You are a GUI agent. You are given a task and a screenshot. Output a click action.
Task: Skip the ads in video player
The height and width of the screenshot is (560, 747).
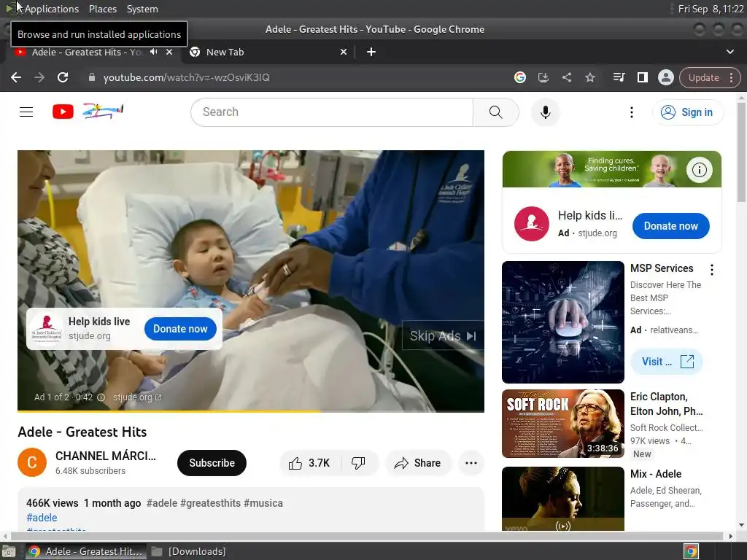[443, 336]
